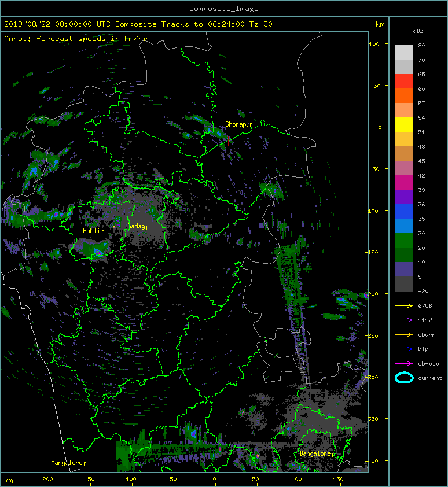The height and width of the screenshot is (487, 448).
Task: Click the yellow eburn arrow legend icon
Action: pos(404,334)
